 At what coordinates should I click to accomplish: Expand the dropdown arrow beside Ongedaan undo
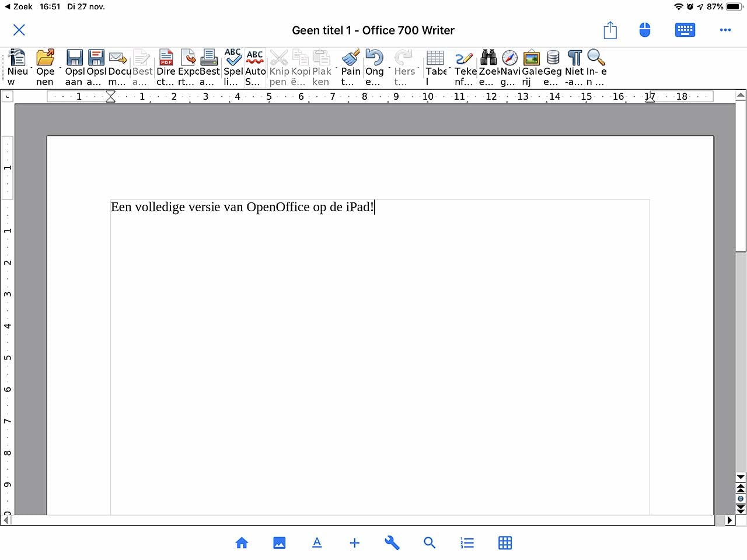click(x=389, y=69)
